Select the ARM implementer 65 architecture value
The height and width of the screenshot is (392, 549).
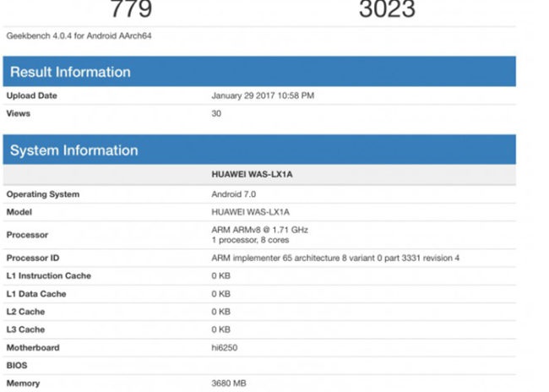(x=335, y=258)
